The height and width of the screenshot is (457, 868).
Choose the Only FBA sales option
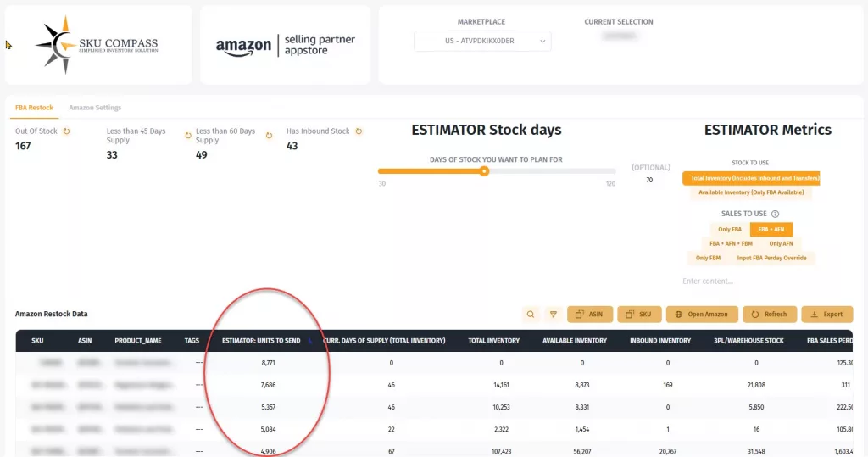(x=730, y=230)
